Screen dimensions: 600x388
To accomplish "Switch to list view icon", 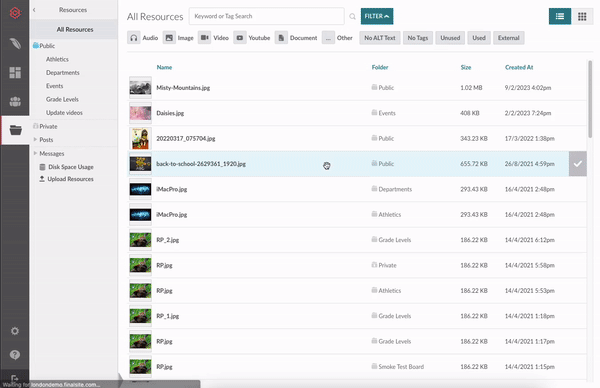I will [x=560, y=16].
